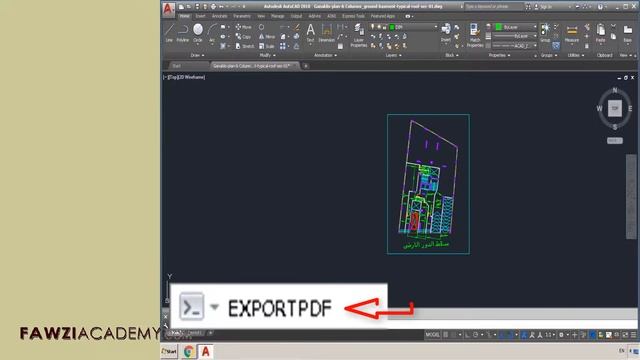Click the Dimension tool

(x=327, y=33)
